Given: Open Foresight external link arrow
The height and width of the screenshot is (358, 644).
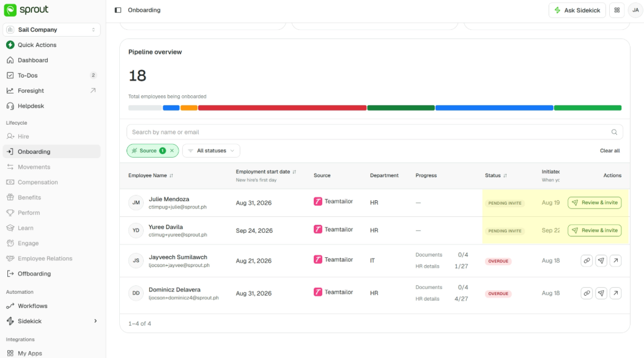Looking at the screenshot, I should tap(93, 90).
